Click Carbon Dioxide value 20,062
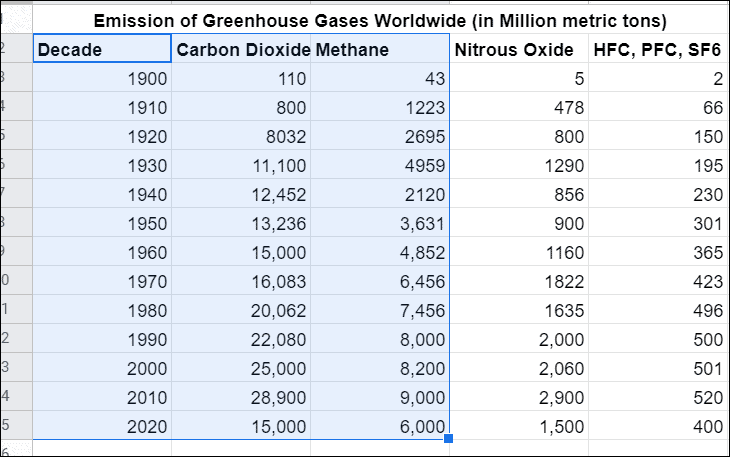730x457 pixels. coord(241,309)
